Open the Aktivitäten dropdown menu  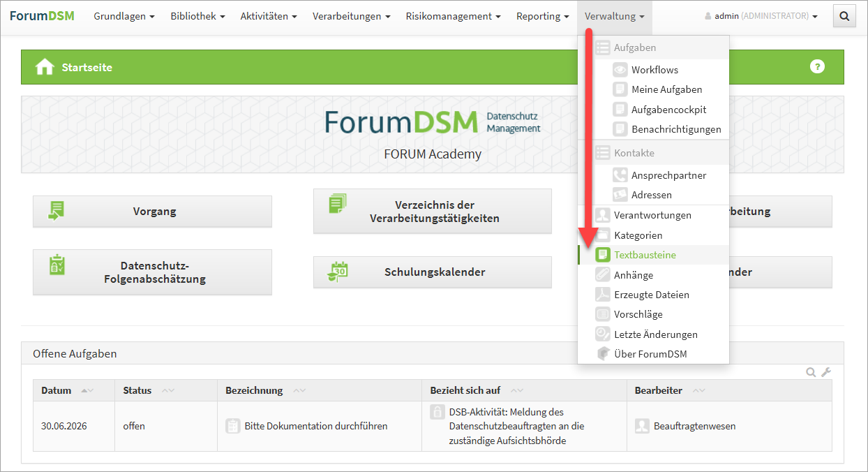pyautogui.click(x=269, y=16)
